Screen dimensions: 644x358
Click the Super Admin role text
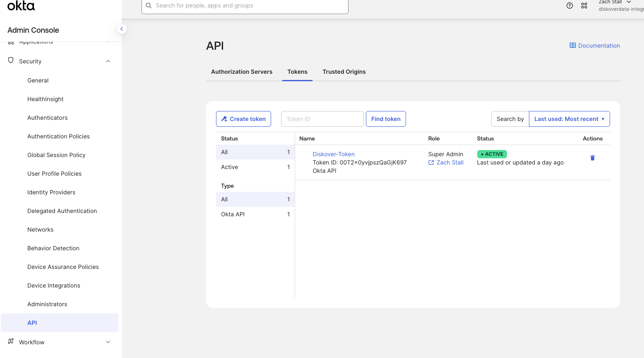pos(446,154)
